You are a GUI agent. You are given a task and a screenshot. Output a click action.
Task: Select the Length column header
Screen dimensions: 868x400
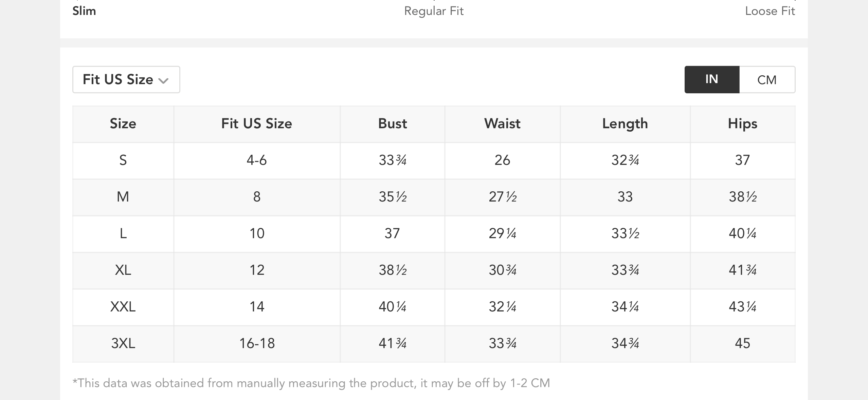[x=625, y=124]
